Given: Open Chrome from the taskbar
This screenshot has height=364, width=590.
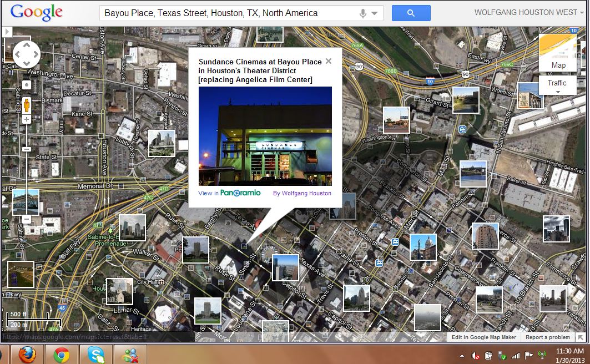Looking at the screenshot, I should click(62, 355).
